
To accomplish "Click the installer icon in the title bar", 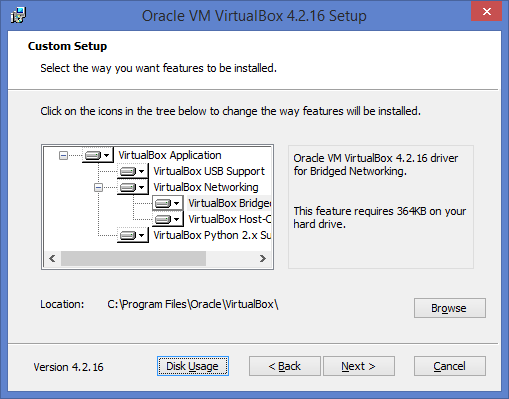I will click(x=18, y=15).
